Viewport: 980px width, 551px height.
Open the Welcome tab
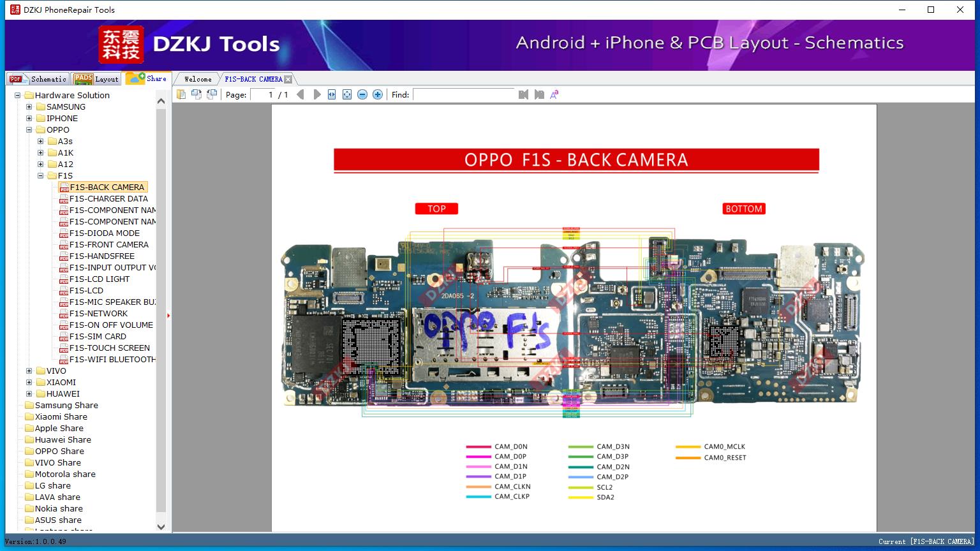(x=198, y=79)
